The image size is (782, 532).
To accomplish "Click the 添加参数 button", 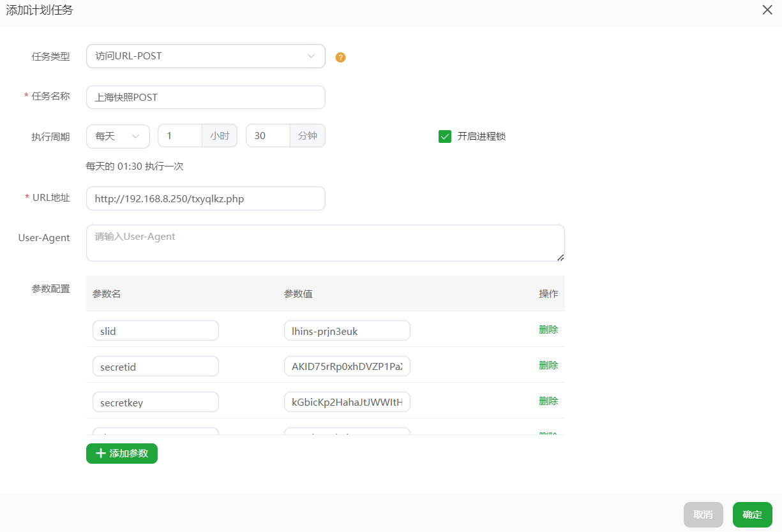I will 122,454.
